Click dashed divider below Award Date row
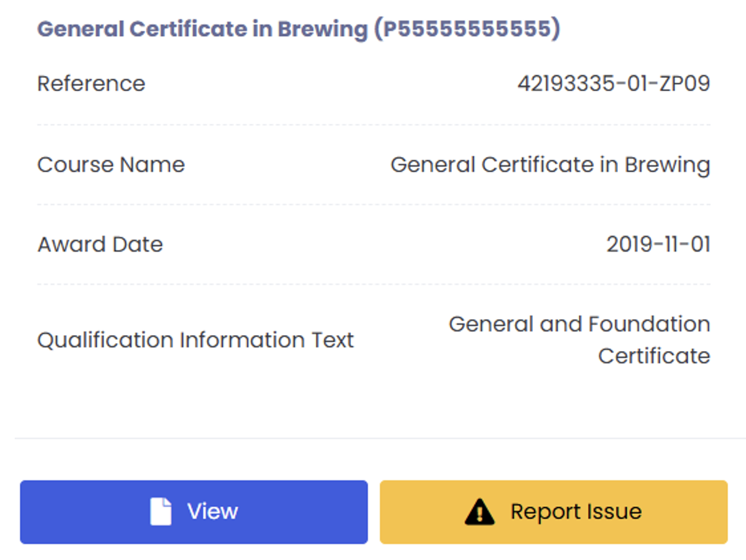The image size is (746, 560). [x=374, y=284]
